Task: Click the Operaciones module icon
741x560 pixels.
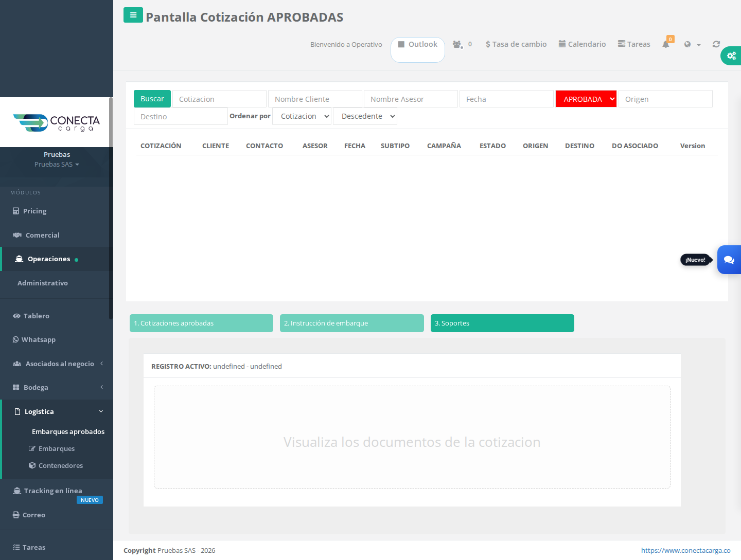Action: click(19, 259)
